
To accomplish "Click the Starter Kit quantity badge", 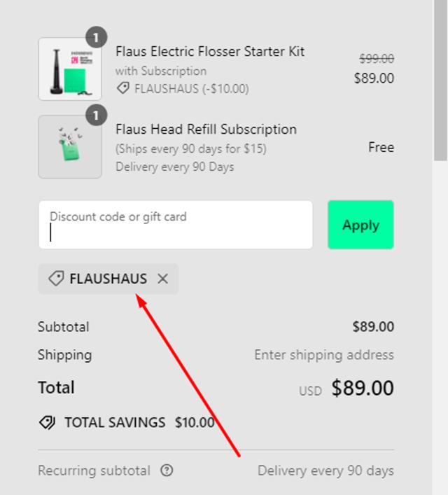I will pyautogui.click(x=97, y=36).
